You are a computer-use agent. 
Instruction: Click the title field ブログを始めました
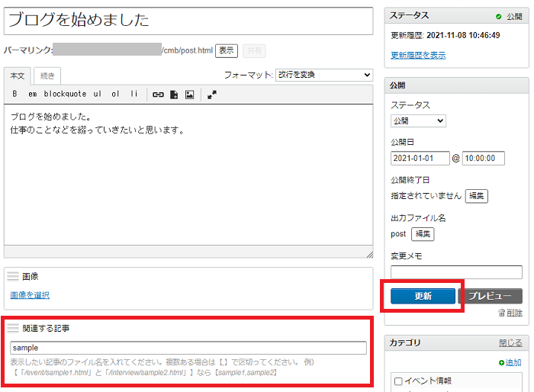click(x=188, y=21)
